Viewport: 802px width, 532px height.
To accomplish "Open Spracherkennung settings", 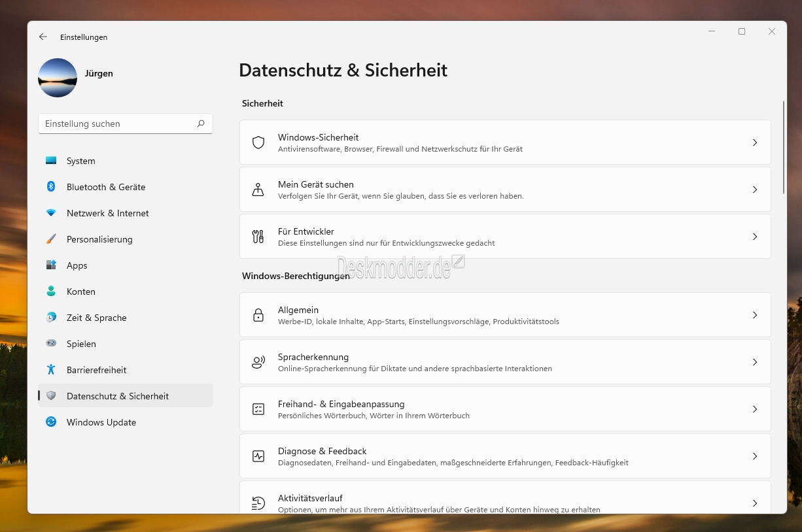I will click(x=505, y=362).
